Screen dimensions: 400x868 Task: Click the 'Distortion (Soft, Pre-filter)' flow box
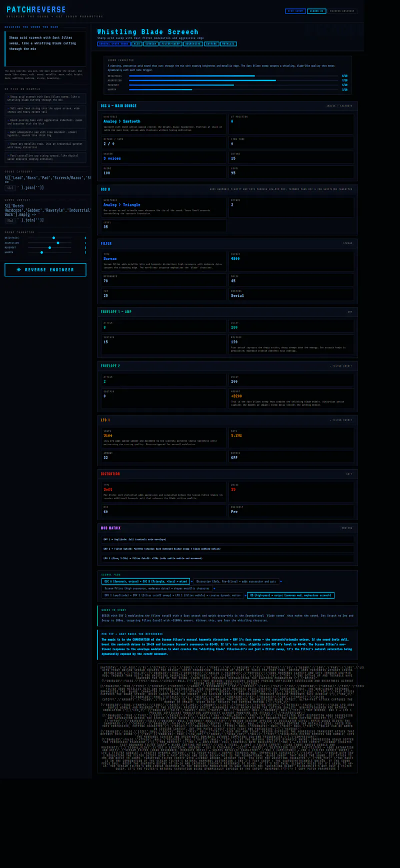(236, 582)
